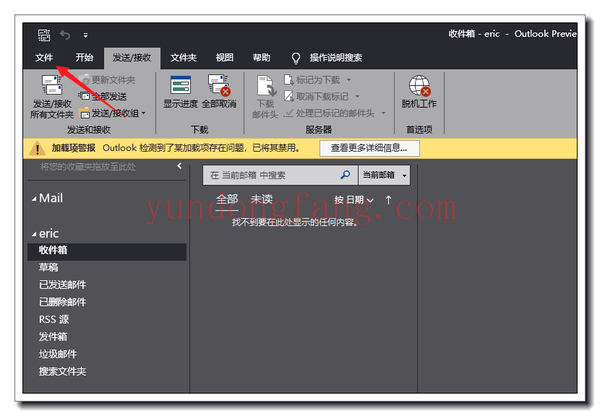Click the 显示进度 show progress icon
The image size is (600, 416).
[181, 85]
